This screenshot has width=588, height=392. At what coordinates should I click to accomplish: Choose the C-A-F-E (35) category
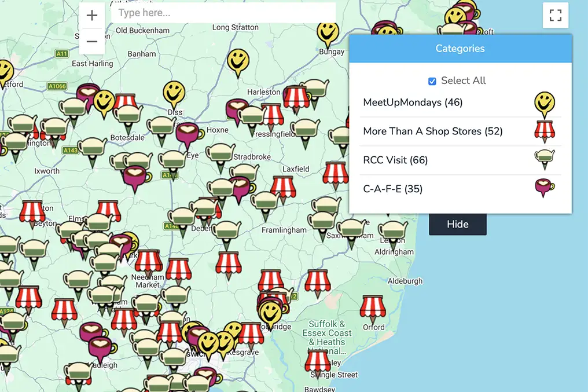460,189
